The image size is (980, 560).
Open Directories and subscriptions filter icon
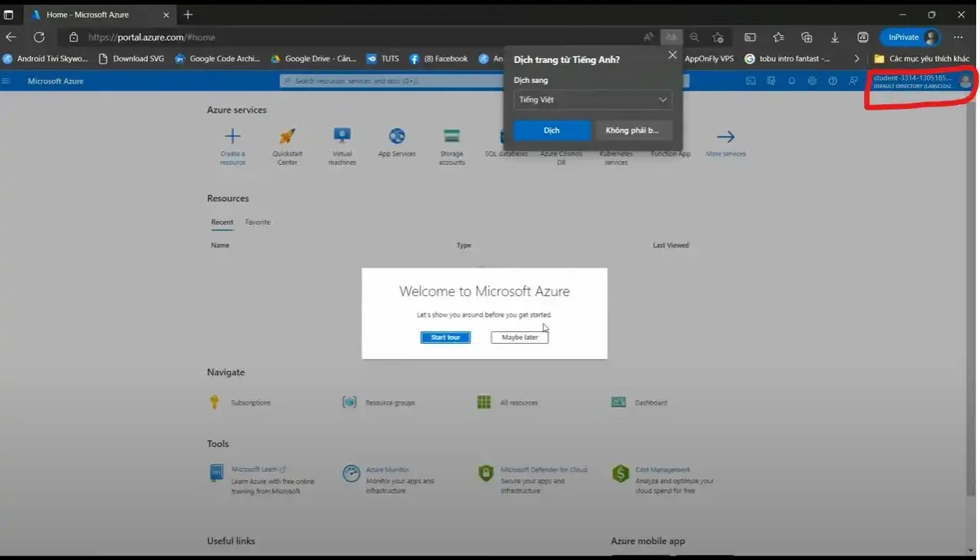[x=771, y=81]
